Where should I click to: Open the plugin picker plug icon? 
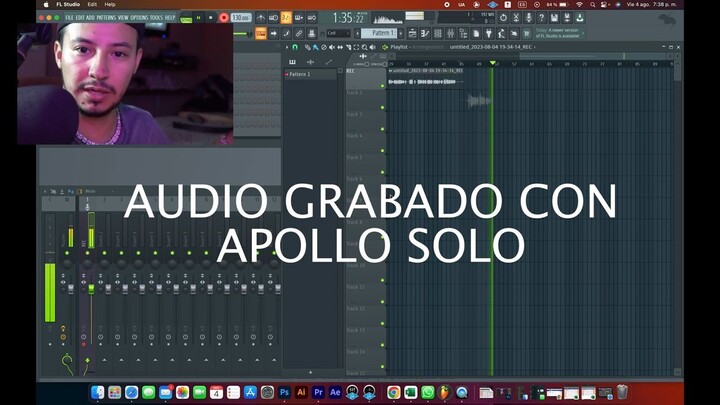(489, 34)
